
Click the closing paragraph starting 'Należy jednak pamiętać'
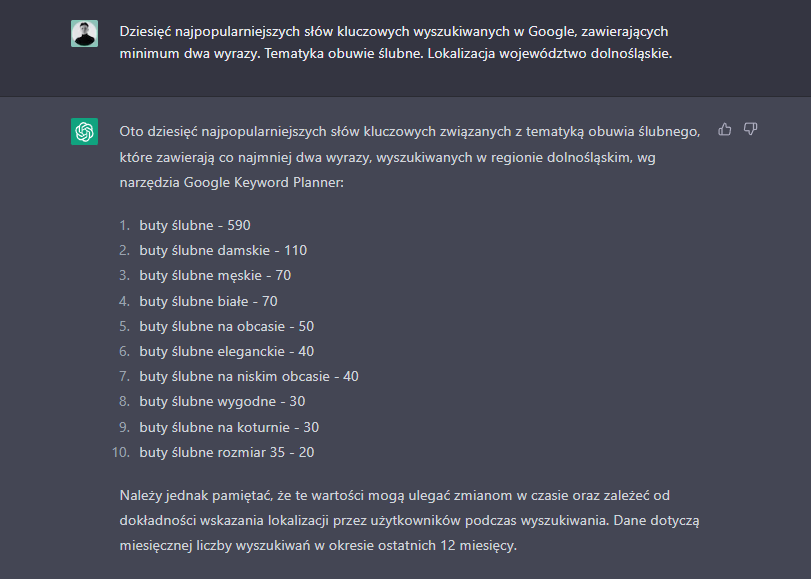[x=409, y=521]
